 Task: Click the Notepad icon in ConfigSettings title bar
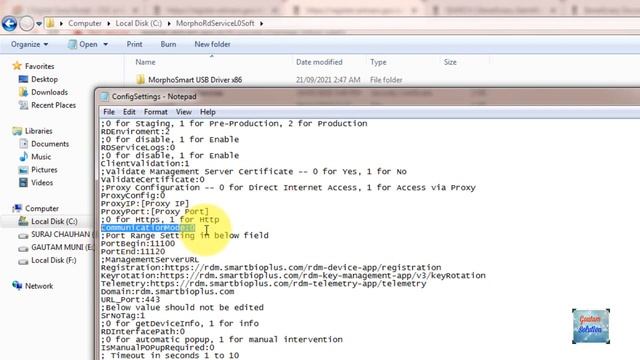104,96
